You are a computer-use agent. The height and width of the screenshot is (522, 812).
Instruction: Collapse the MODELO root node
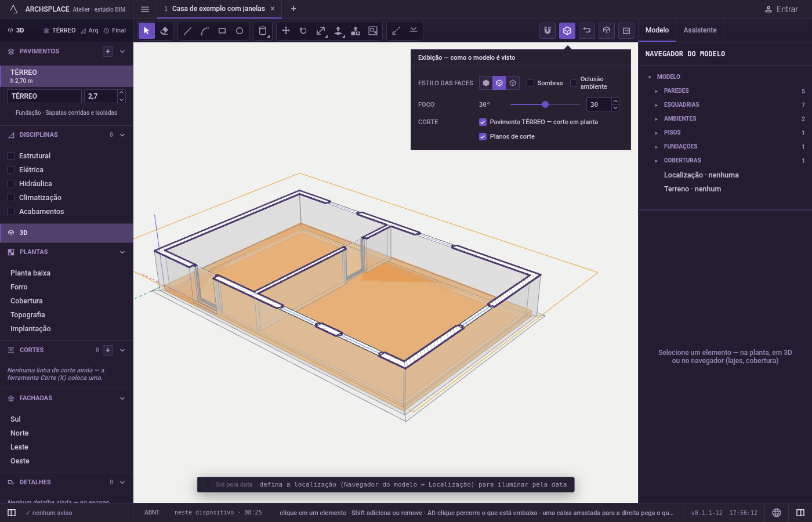(650, 77)
